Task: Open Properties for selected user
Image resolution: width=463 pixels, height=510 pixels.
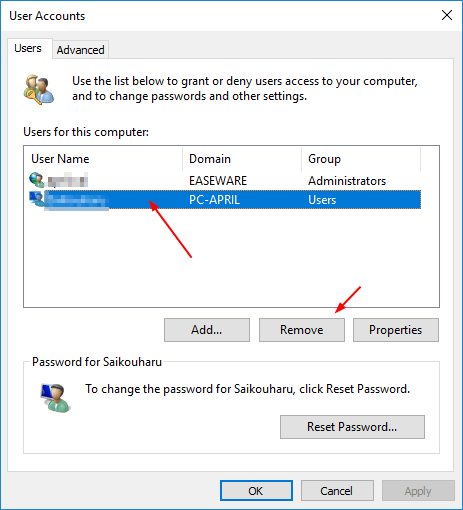Action: coord(396,330)
